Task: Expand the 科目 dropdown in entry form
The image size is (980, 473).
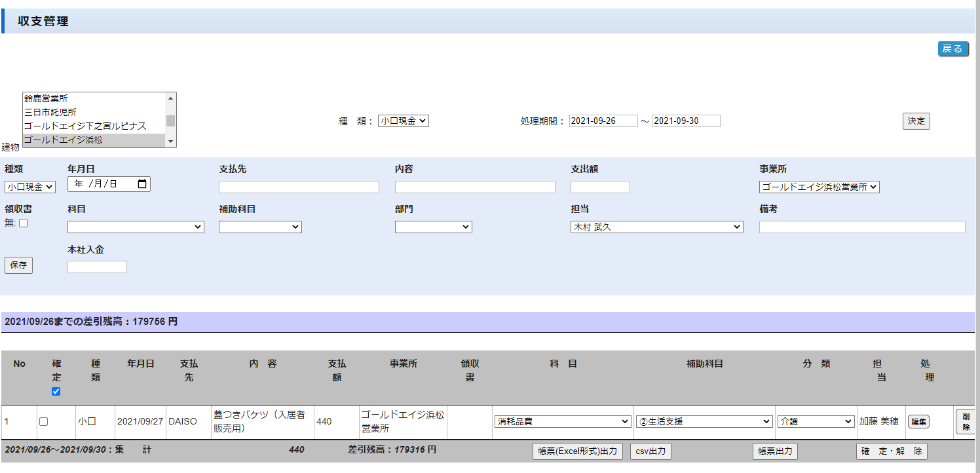Action: click(x=136, y=227)
